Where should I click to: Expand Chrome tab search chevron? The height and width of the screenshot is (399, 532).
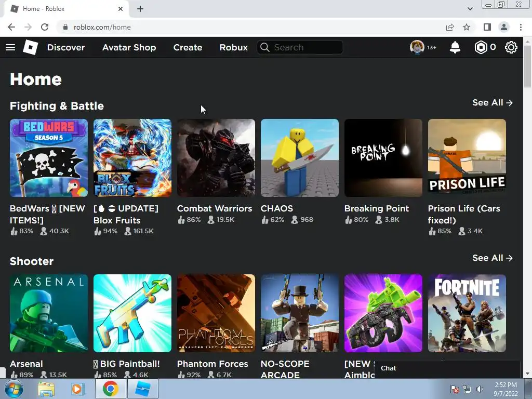point(470,9)
